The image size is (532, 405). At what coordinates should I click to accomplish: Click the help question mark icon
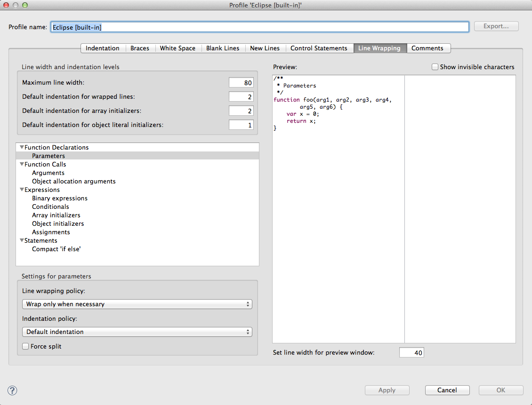[13, 390]
